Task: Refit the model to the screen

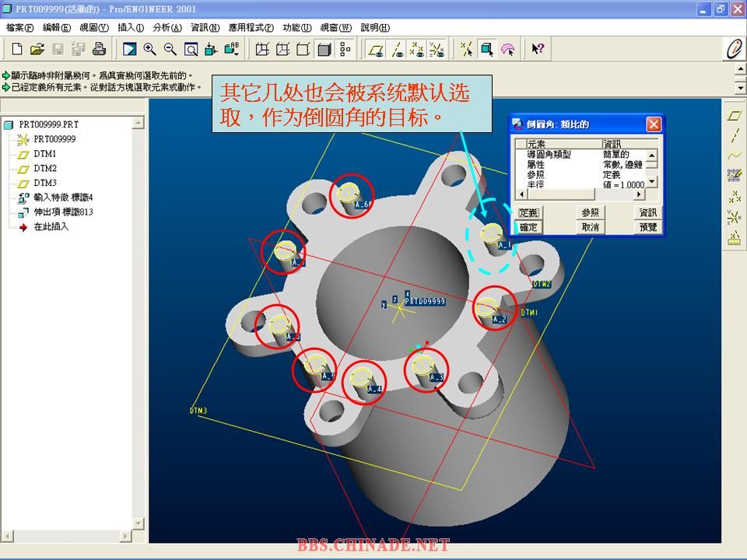Action: [x=191, y=49]
